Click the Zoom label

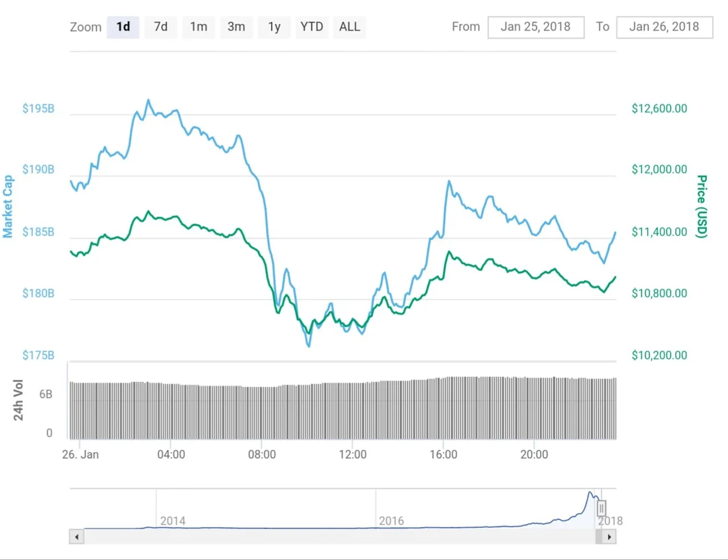[85, 27]
